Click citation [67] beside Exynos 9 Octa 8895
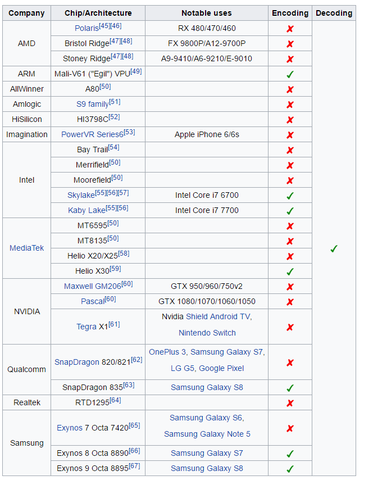This screenshot has height=480, width=373. (134, 466)
